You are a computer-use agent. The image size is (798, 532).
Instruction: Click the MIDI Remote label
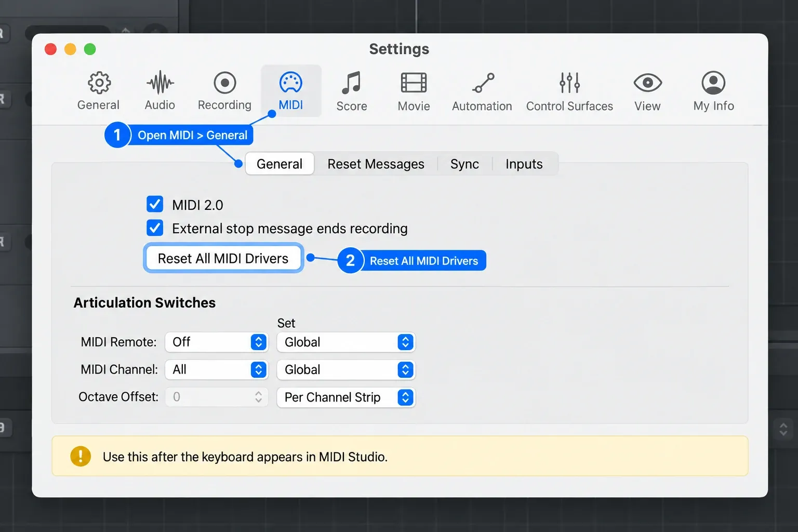(118, 342)
